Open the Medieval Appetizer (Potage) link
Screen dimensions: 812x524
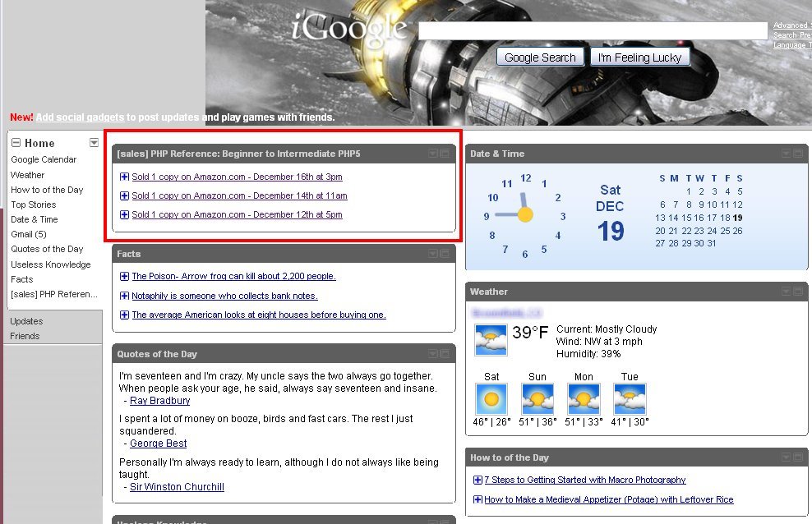point(609,499)
